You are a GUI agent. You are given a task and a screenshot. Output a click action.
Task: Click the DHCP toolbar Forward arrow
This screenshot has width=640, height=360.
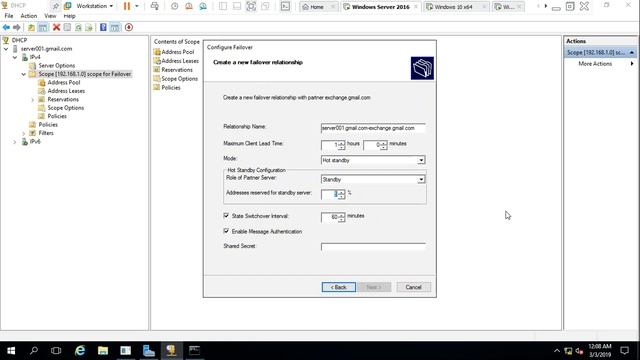click(17, 27)
